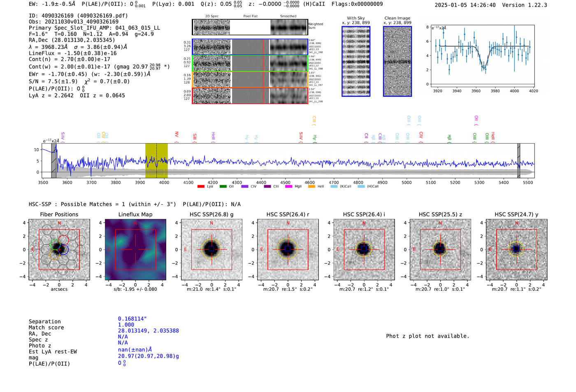Image resolution: width=576 pixels, height=392 pixels.
Task: Click the Weighted Sum 2D spectrum row
Action: [250, 27]
